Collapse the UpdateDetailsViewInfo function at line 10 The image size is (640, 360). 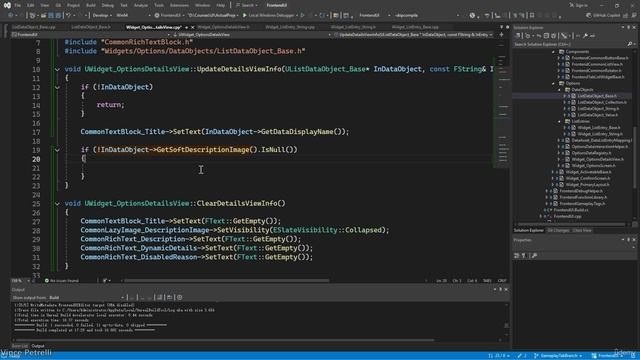(57, 69)
